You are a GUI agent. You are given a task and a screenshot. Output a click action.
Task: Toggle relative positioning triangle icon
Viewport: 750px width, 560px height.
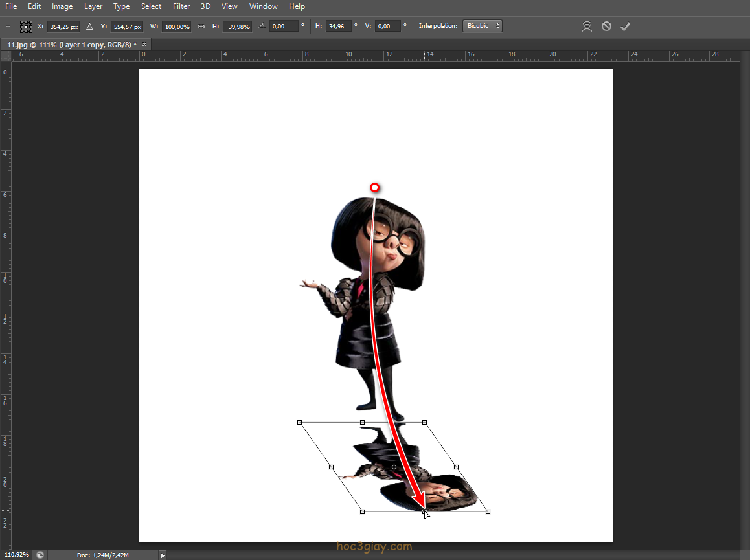[90, 27]
